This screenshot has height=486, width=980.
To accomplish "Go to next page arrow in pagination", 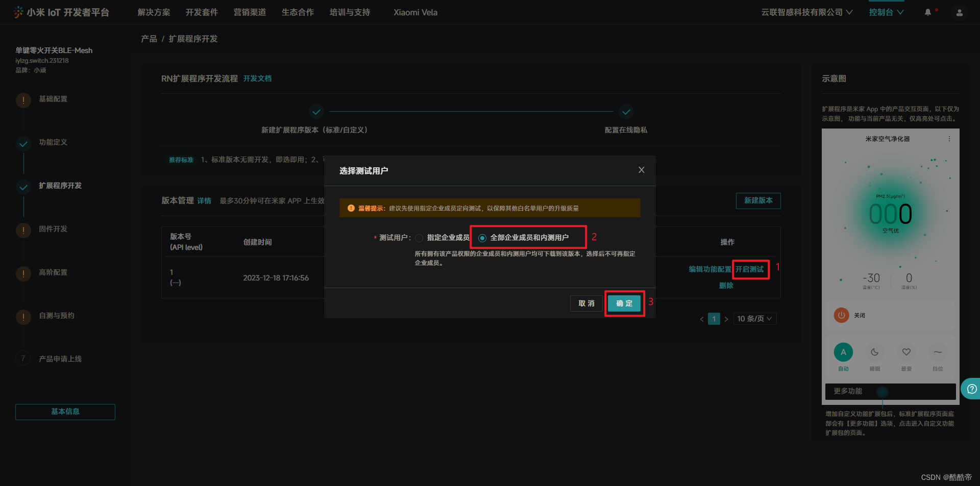I will click(726, 319).
